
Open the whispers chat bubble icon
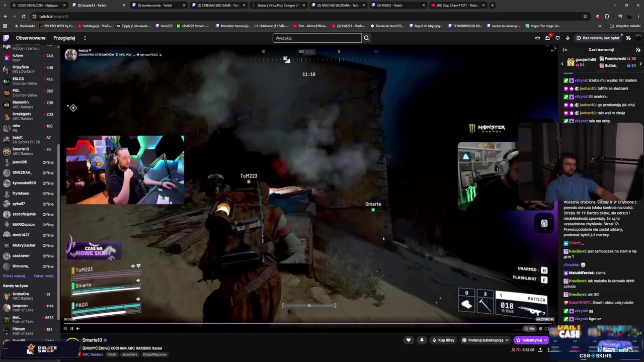[x=557, y=38]
